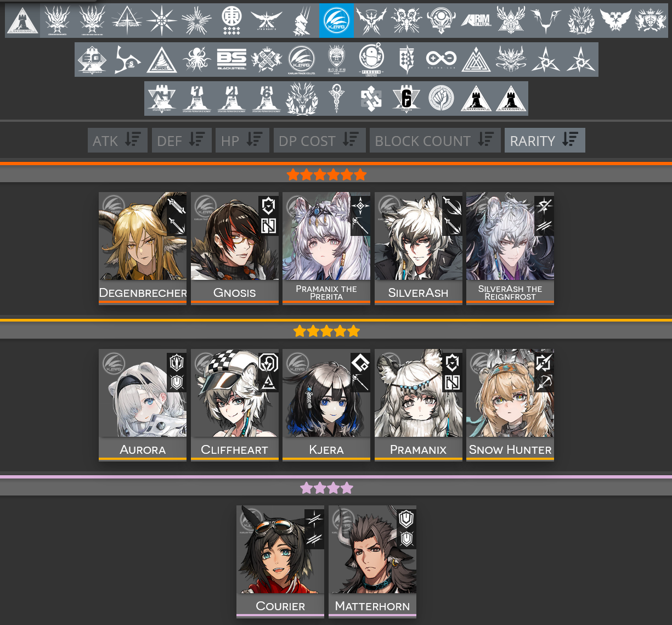View the six-star SilverAsh operator card
672x625 pixels.
pos(419,248)
